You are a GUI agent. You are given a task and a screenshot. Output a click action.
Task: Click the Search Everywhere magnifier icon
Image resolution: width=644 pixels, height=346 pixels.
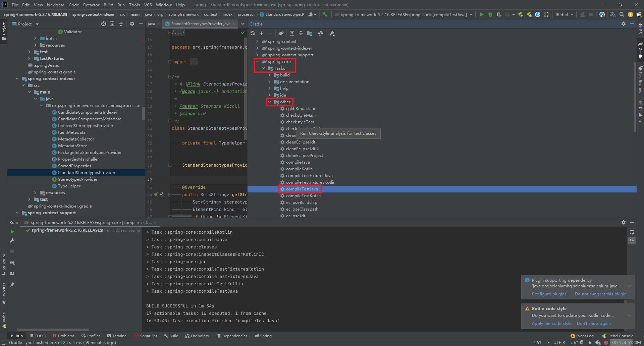point(622,14)
